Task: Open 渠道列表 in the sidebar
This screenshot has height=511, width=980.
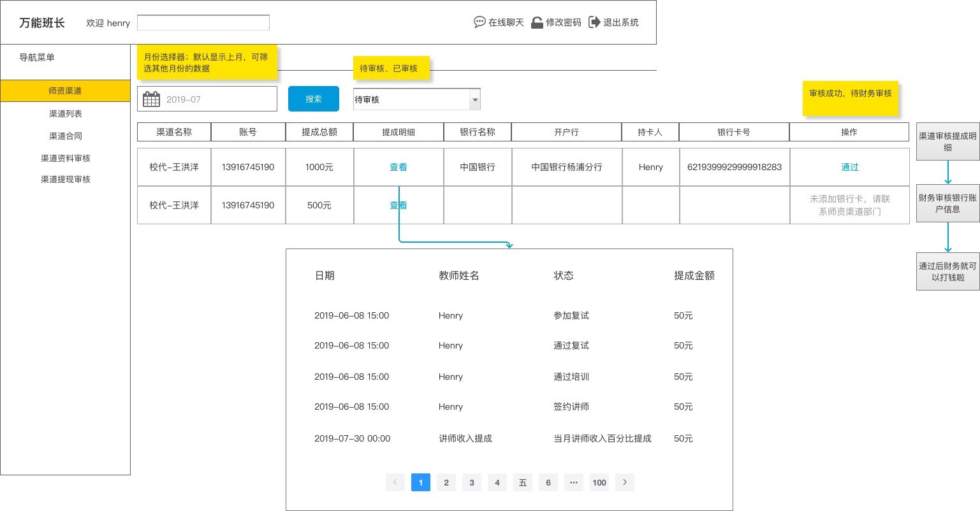Action: tap(65, 113)
